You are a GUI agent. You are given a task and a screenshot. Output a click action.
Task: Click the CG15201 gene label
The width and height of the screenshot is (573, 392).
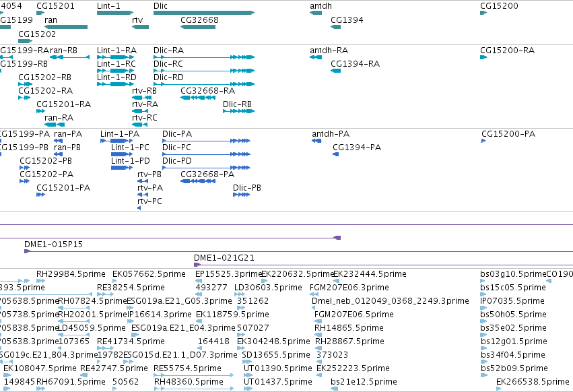[55, 6]
